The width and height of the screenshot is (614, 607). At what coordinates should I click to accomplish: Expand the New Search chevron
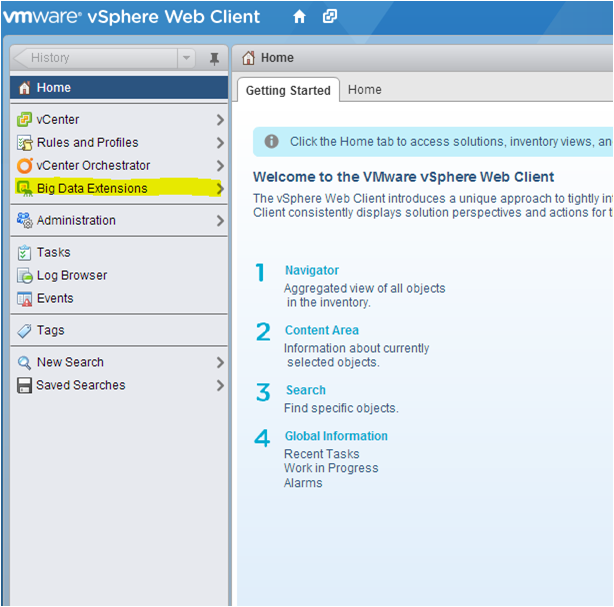[x=220, y=362]
